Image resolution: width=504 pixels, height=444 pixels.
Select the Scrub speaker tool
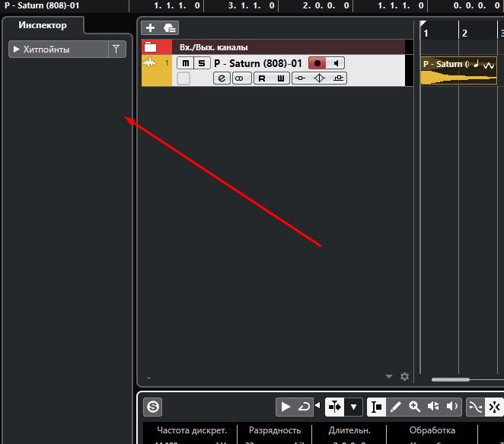(x=452, y=407)
